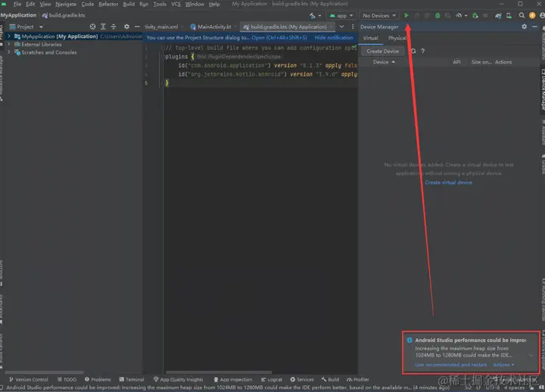This screenshot has height=392, width=545.
Task: Open Search Everywhere magnifier icon
Action: pos(522,16)
